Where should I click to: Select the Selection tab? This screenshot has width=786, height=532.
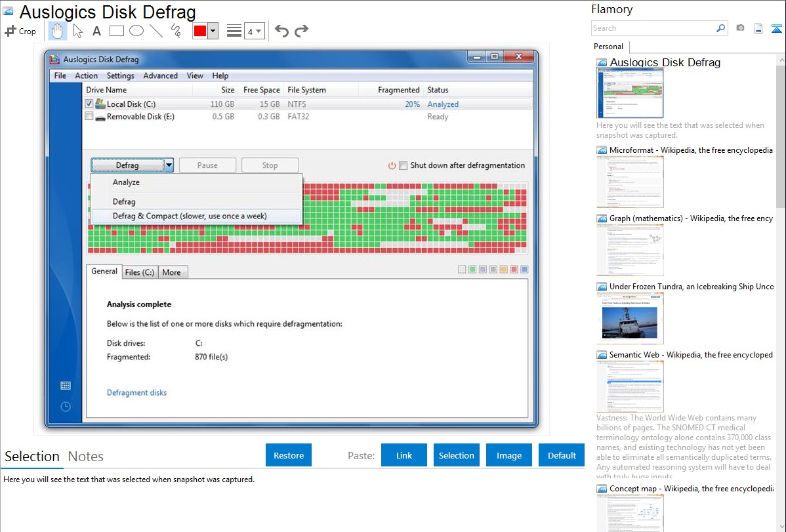[x=32, y=457]
